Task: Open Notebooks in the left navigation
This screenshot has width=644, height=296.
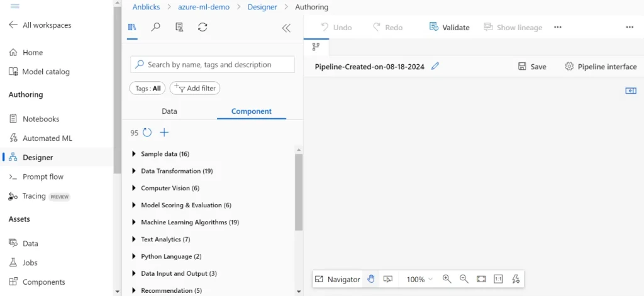Action: pos(41,119)
